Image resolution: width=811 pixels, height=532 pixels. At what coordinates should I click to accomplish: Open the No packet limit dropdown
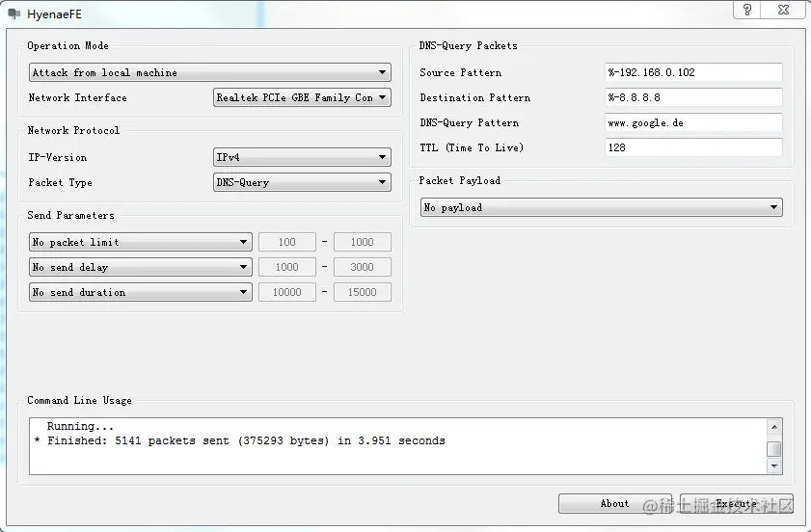click(140, 242)
